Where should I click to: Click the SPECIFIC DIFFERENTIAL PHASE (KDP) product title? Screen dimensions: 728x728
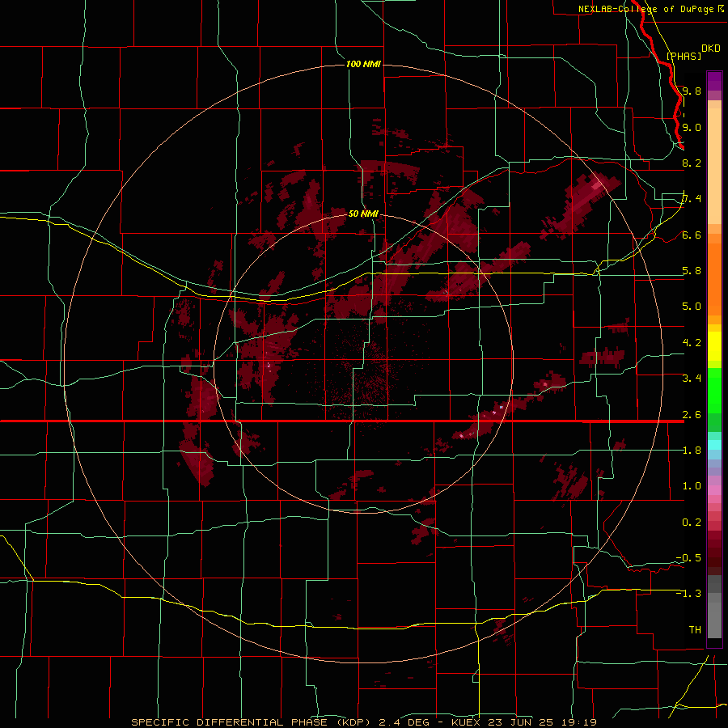pyautogui.click(x=252, y=722)
